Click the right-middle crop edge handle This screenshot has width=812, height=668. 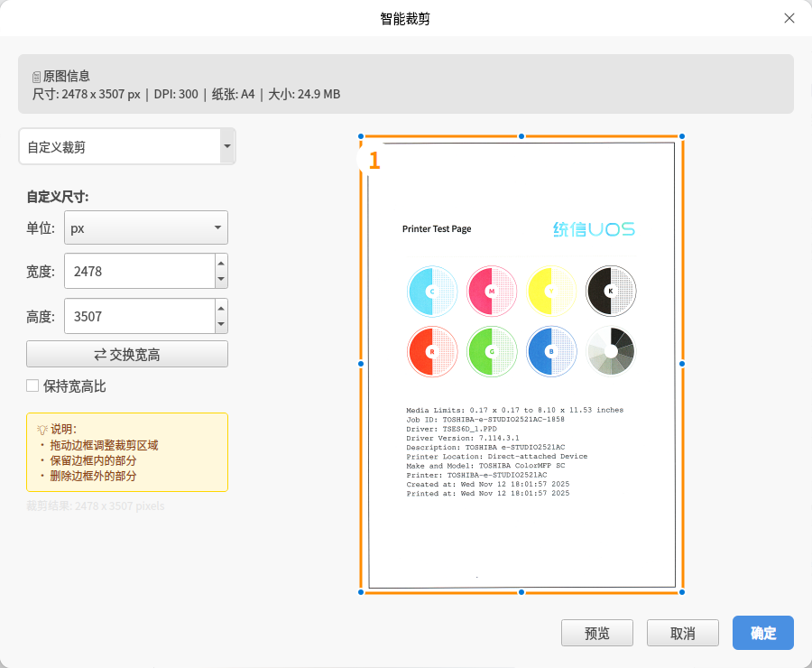[x=682, y=364]
